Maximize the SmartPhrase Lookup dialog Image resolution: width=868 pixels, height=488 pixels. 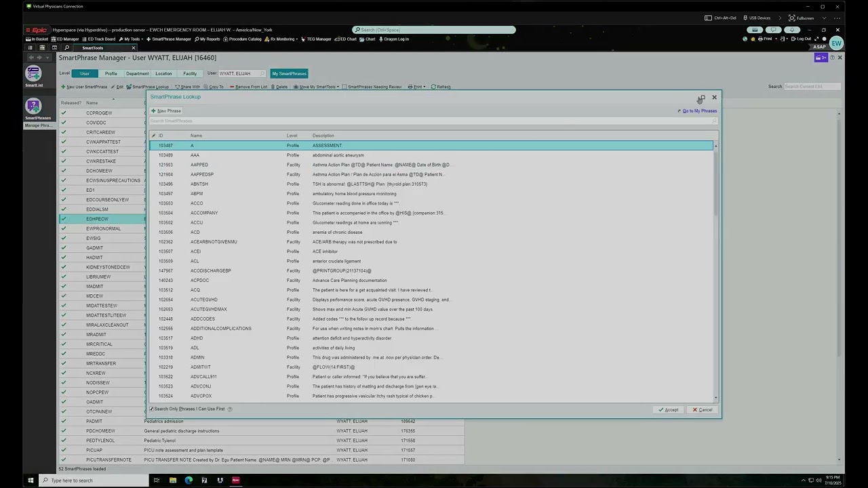point(702,98)
